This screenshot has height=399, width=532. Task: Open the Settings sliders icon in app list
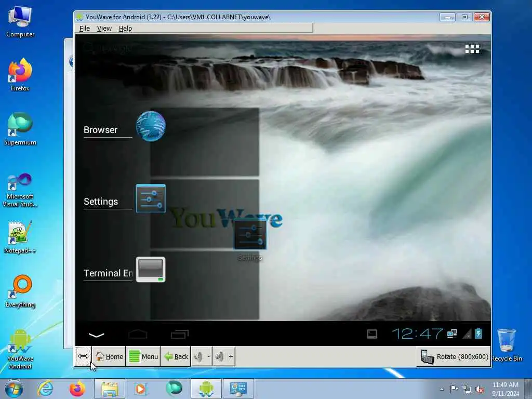[x=151, y=198]
